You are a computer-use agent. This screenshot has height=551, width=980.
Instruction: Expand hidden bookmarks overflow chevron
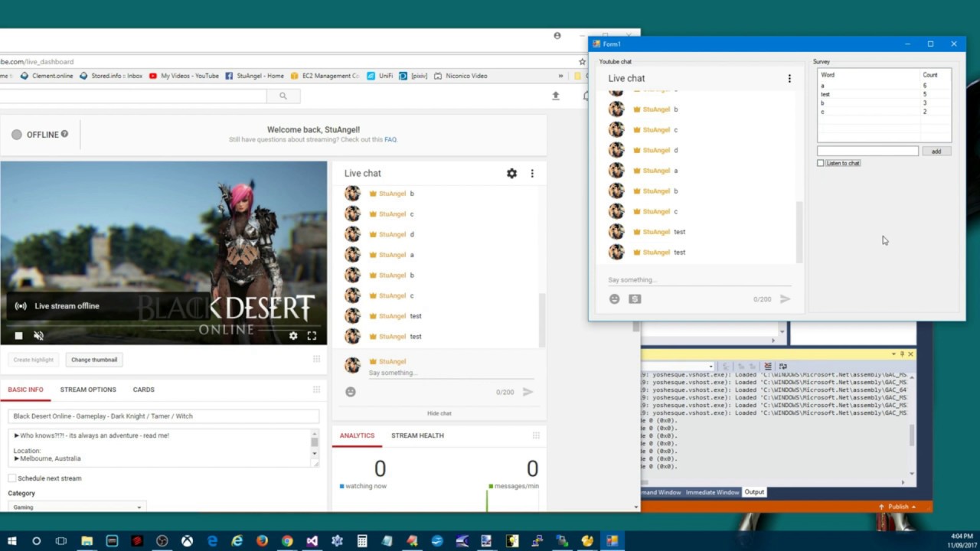[x=560, y=76]
